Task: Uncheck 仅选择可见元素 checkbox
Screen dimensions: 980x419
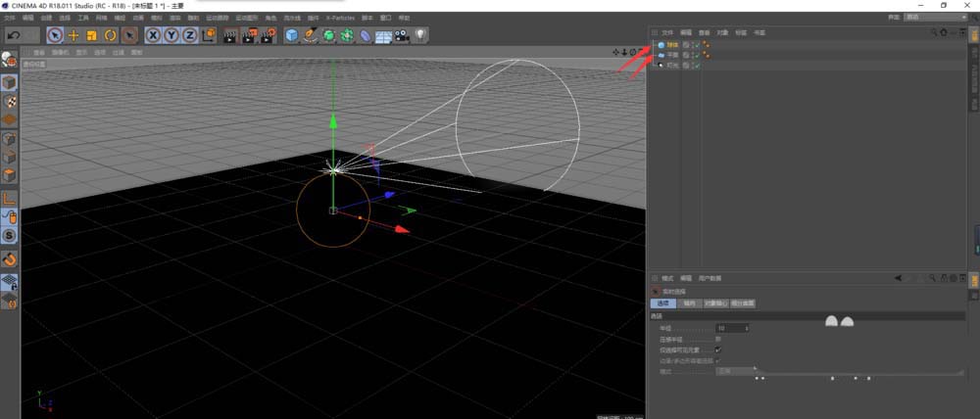Action: [718, 349]
